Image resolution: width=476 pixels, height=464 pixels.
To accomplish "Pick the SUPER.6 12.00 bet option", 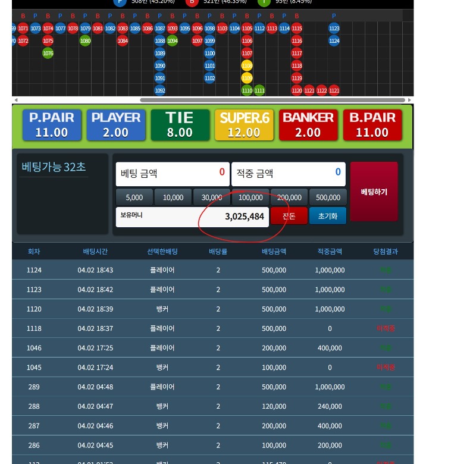I will (244, 125).
